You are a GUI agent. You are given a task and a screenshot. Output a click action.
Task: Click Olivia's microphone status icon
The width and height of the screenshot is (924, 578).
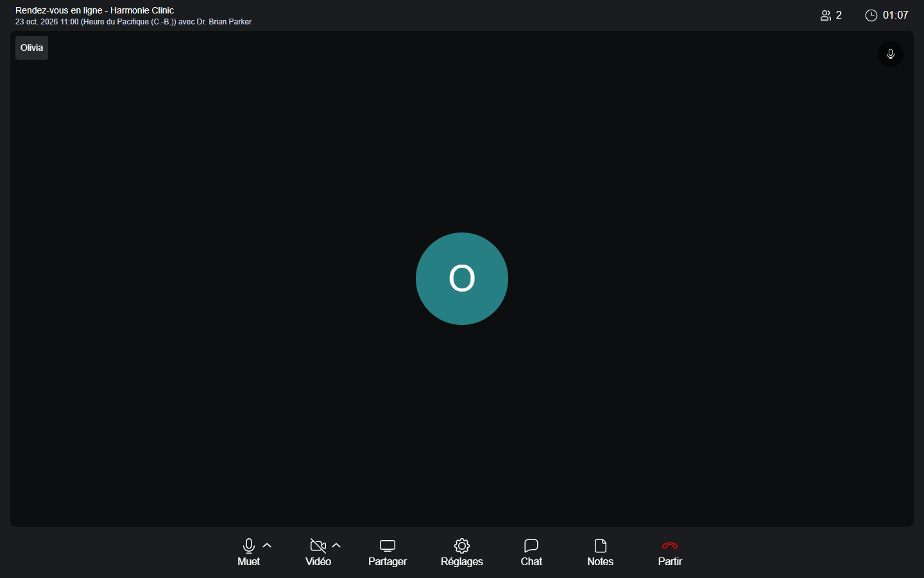pos(891,54)
